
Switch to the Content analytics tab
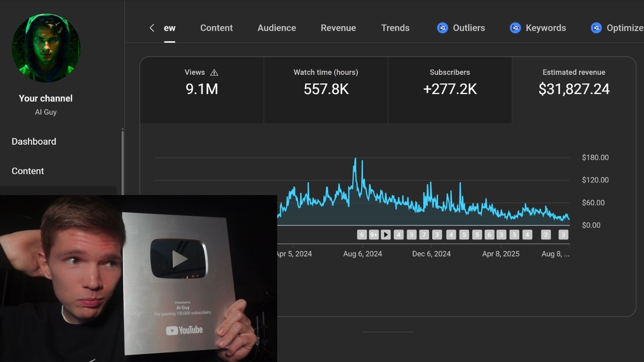click(x=216, y=28)
